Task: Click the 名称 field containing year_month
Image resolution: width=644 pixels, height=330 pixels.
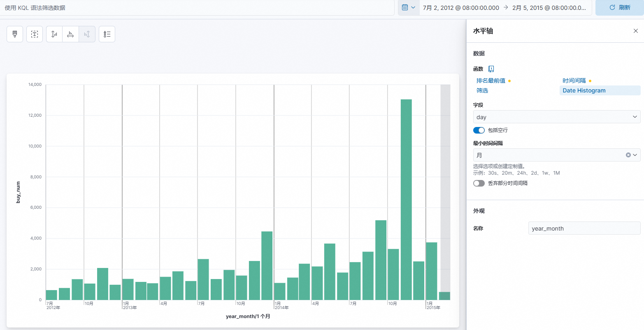Action: click(584, 228)
